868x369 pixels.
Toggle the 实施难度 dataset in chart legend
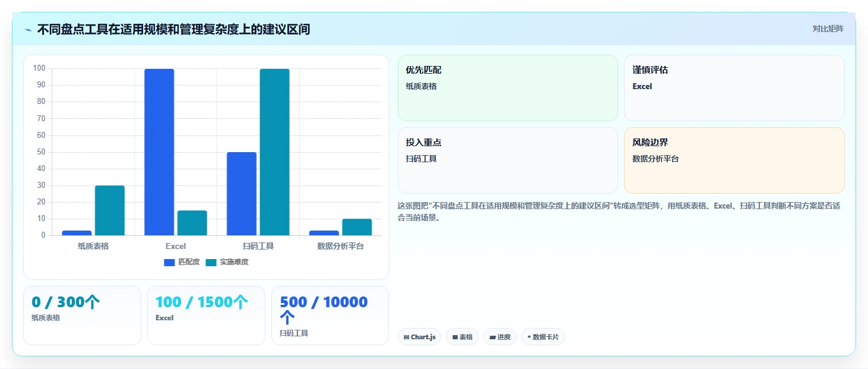point(227,262)
